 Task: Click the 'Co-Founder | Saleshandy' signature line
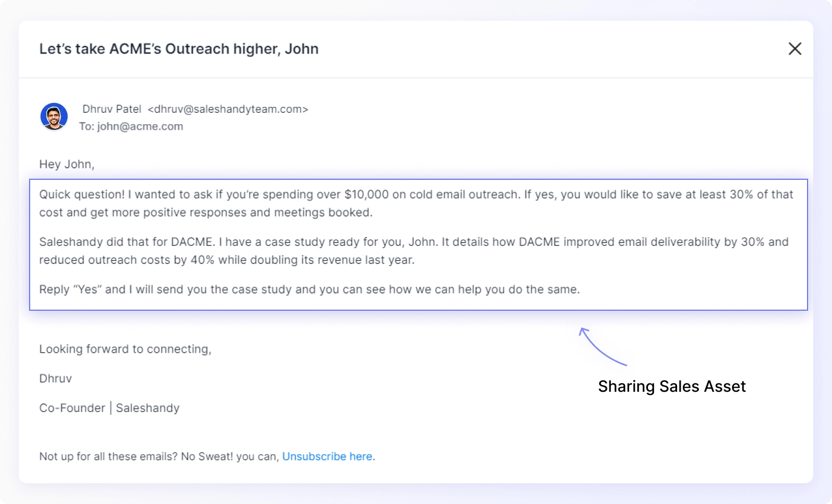pyautogui.click(x=109, y=408)
